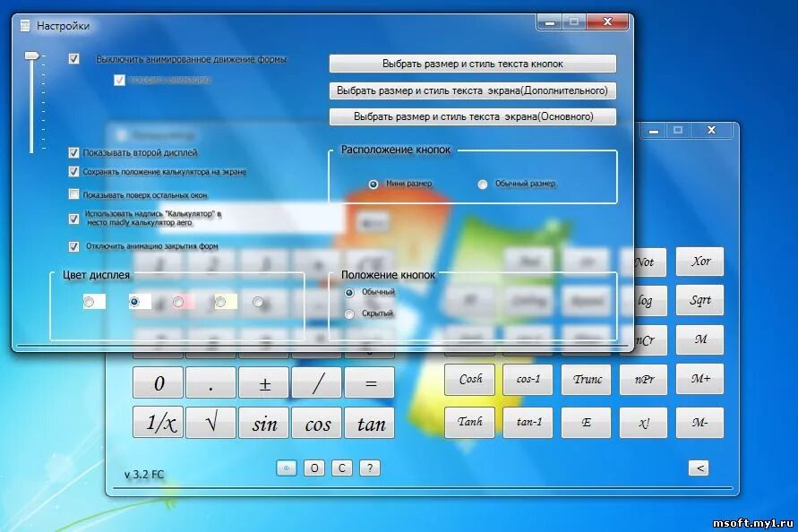Click the vertical slider thumb in Settings
The width and height of the screenshot is (798, 532).
tap(32, 56)
